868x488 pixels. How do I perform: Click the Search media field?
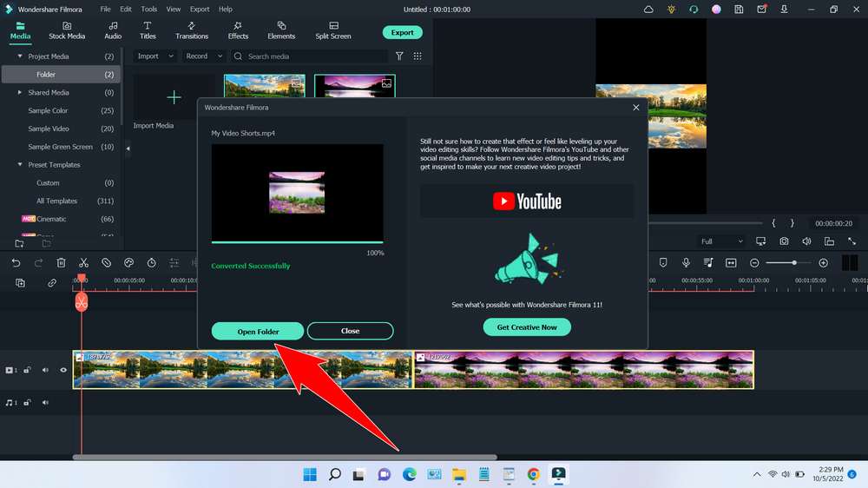pos(310,56)
